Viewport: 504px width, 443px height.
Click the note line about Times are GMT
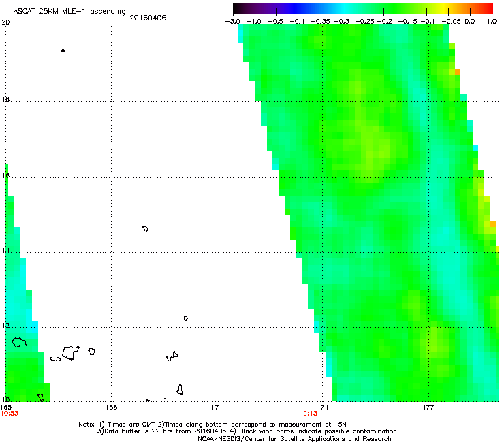pyautogui.click(x=212, y=425)
